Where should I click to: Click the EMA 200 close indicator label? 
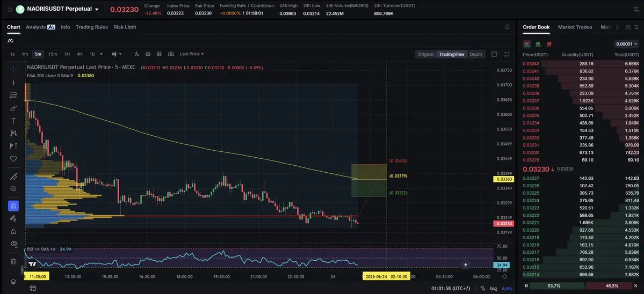[x=50, y=76]
